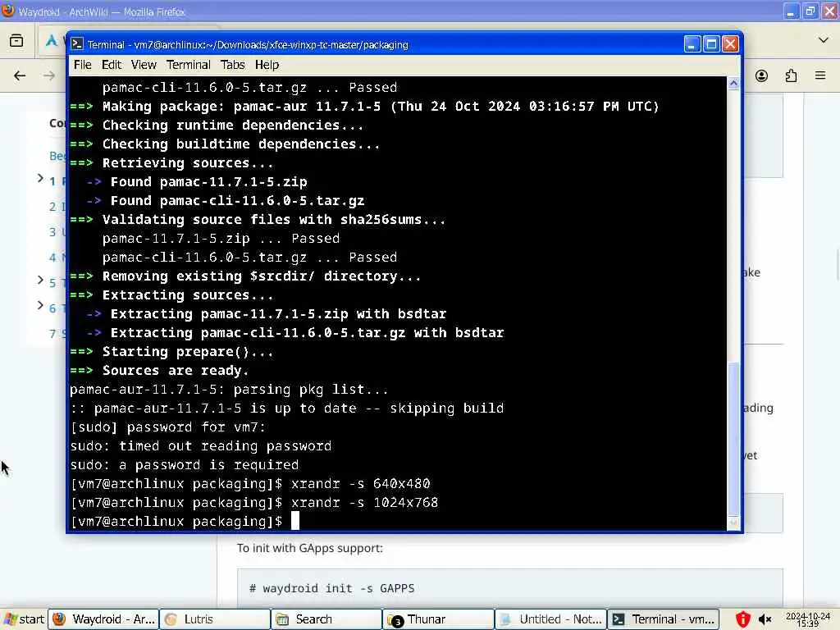Maximize the Terminal window
840x630 pixels.
pos(711,44)
